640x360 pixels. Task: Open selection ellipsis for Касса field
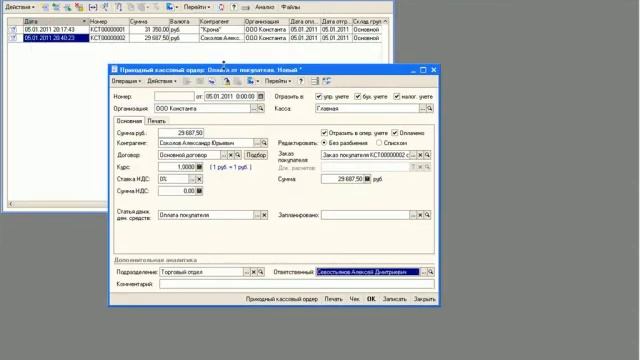(422, 109)
